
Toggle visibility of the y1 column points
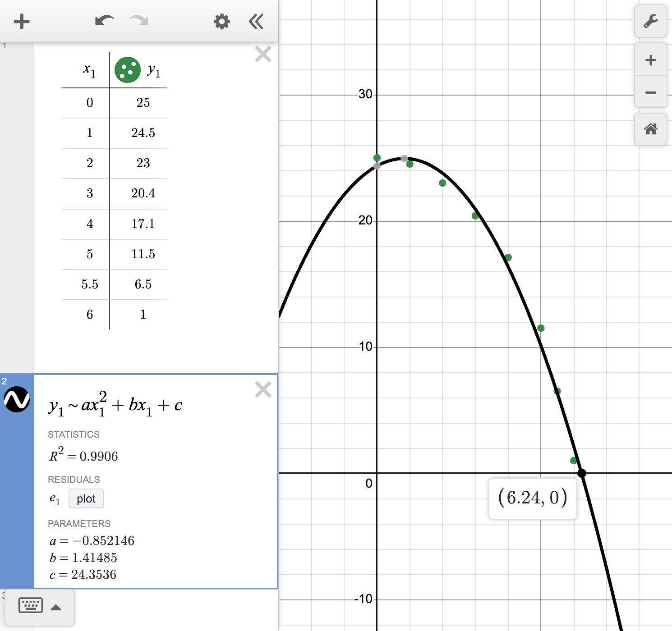click(128, 70)
